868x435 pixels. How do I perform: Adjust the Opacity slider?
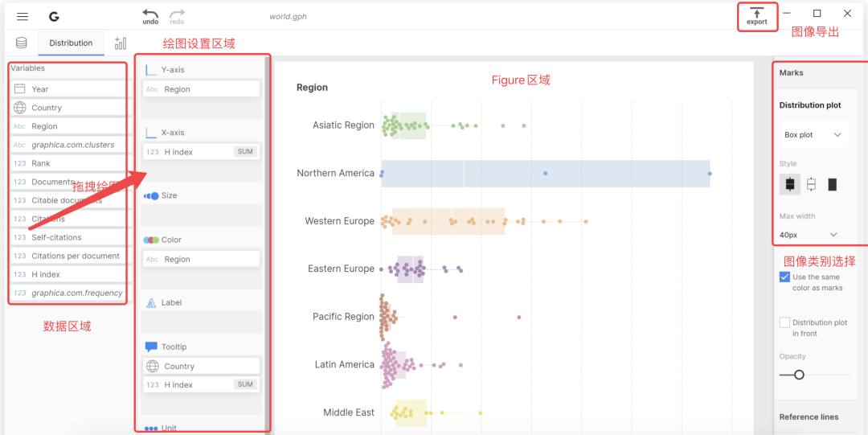[x=799, y=375]
